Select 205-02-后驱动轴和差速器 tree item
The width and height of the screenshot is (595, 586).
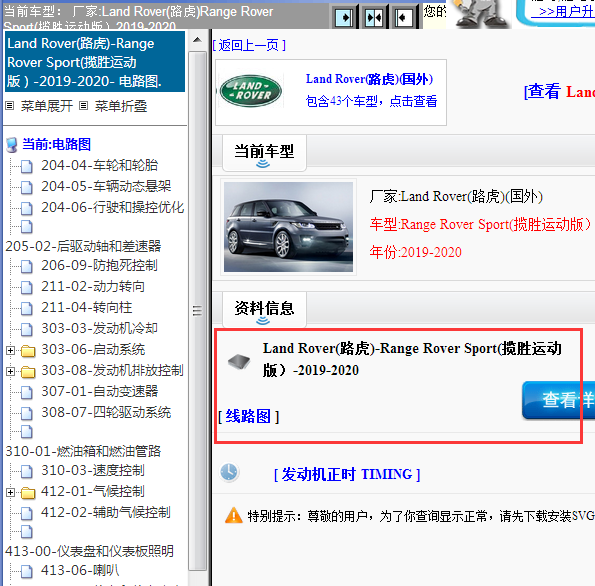click(83, 246)
